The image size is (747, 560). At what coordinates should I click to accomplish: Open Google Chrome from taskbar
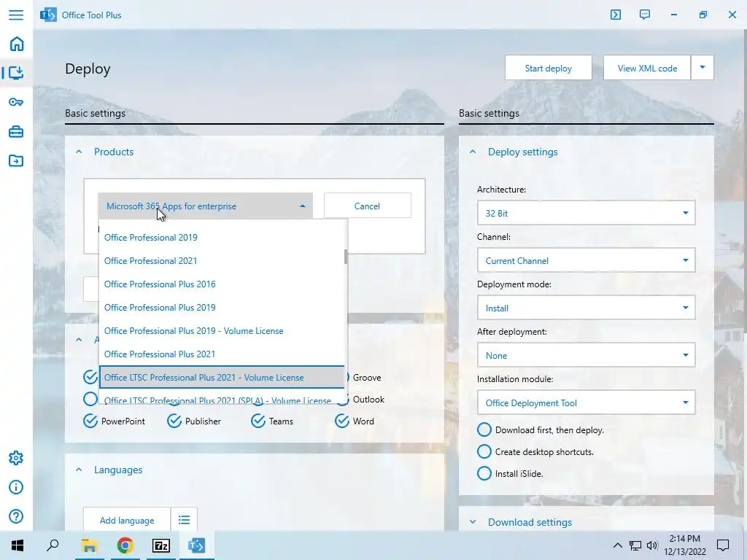pyautogui.click(x=125, y=545)
